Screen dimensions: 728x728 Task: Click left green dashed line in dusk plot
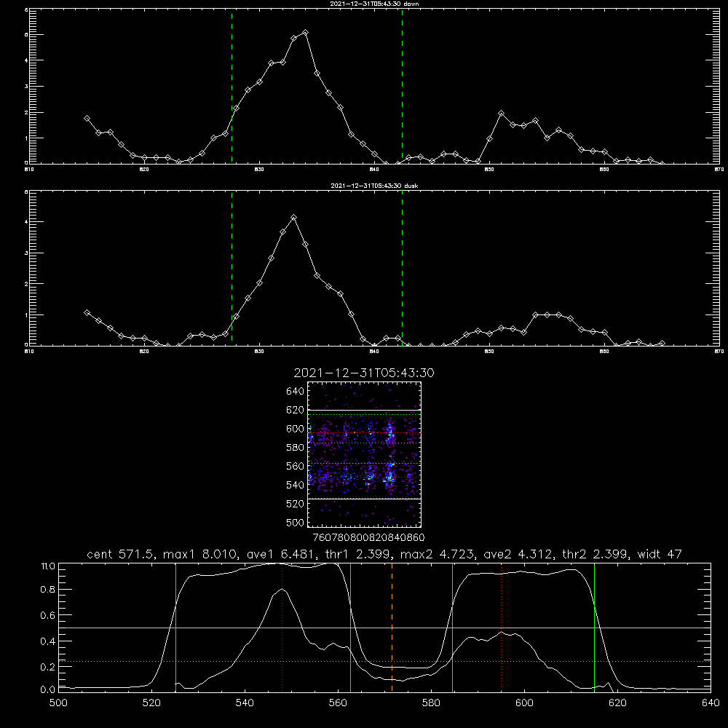click(232, 268)
